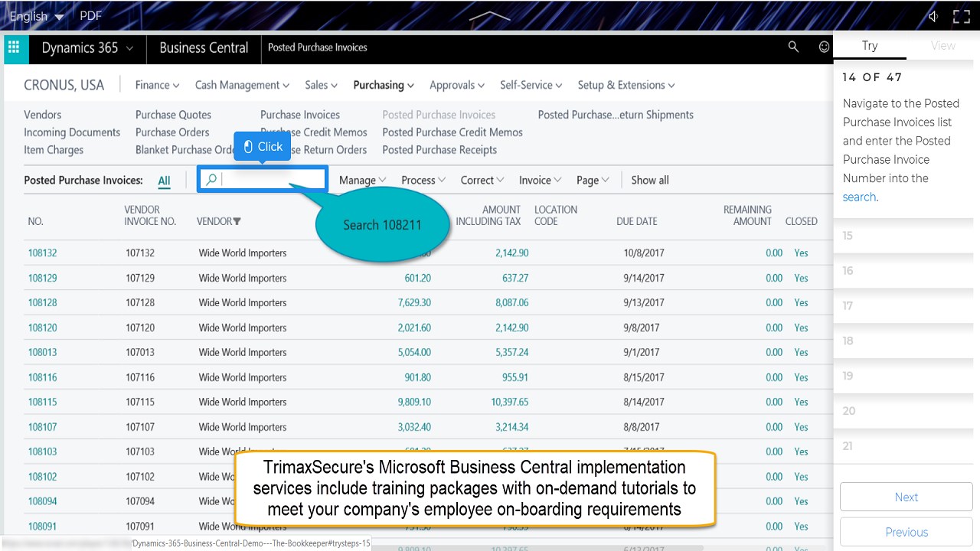The image size is (980, 551).
Task: Open the Dynamics 365 app launcher grid
Action: 13,47
